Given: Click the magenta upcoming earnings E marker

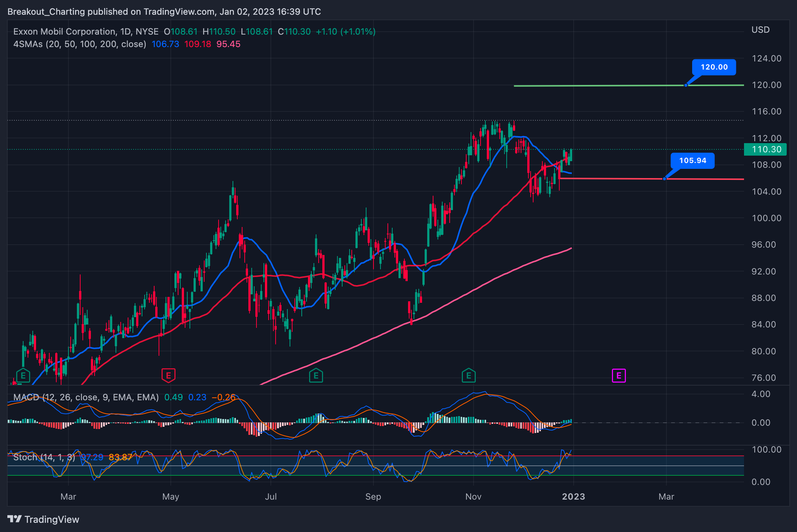Looking at the screenshot, I should click(619, 376).
